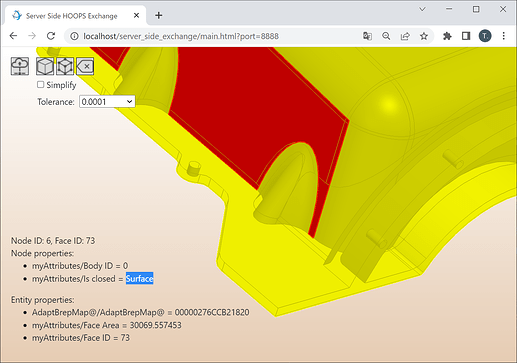Click the Node properties heading
This screenshot has width=517, height=363.
(42, 253)
